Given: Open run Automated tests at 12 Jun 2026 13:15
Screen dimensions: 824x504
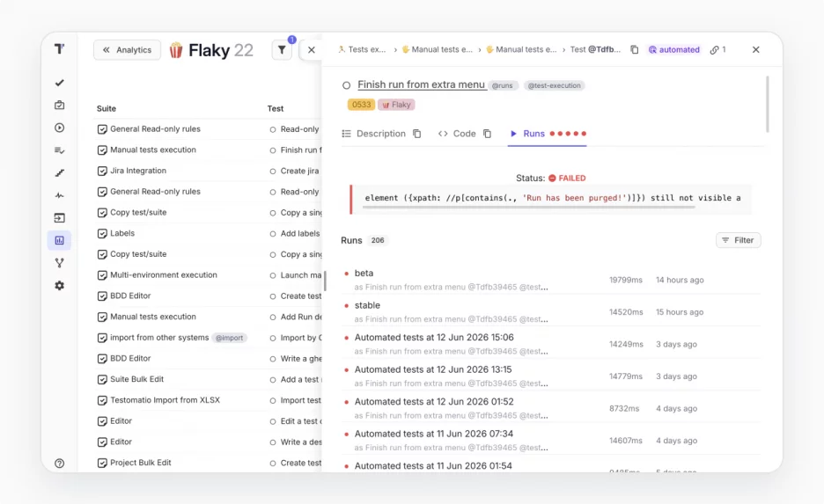Looking at the screenshot, I should [551, 376].
